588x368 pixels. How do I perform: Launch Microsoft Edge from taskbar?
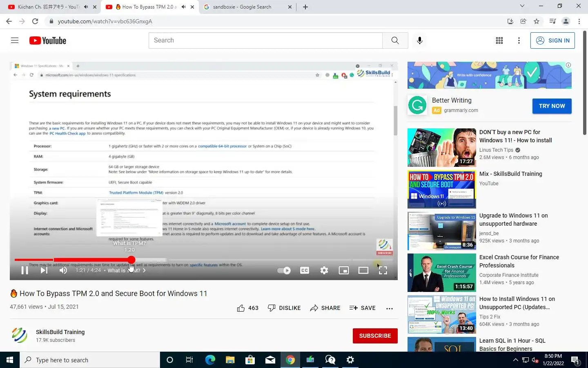[x=210, y=360]
